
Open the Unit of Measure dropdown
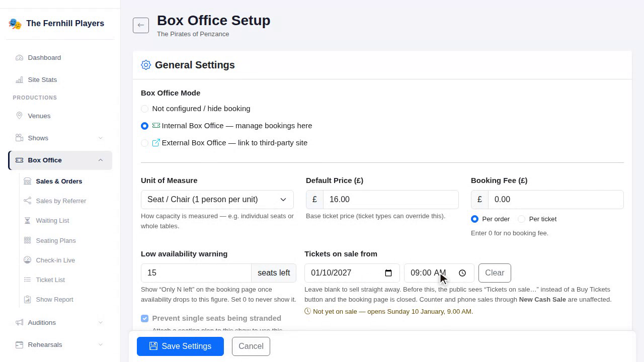coord(217,200)
